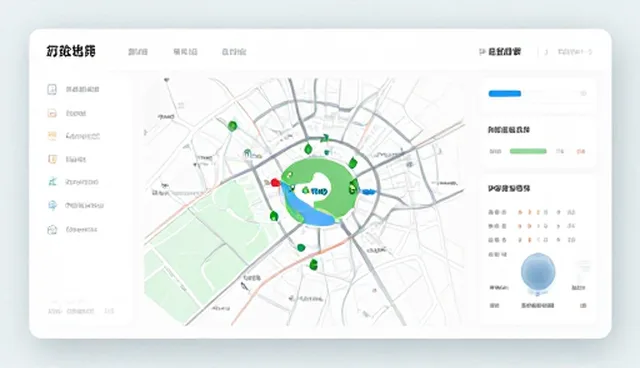
Task: Open the third top navigation tab
Action: (234, 52)
